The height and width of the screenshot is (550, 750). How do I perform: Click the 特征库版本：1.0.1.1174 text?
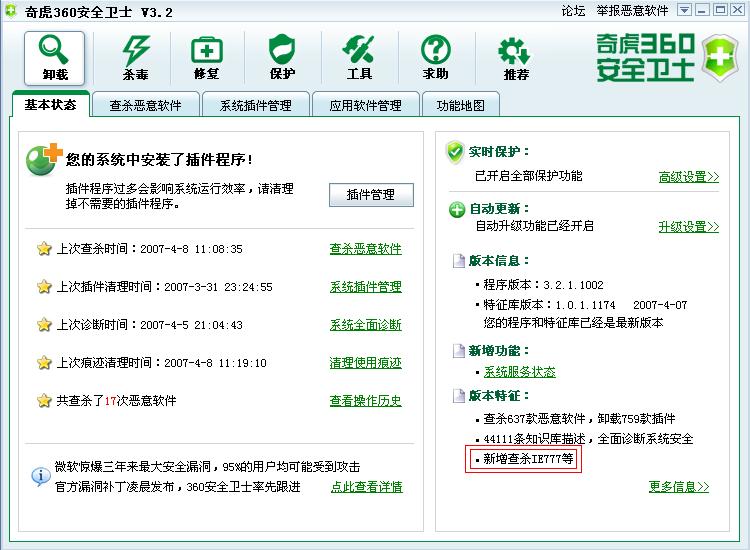549,305
